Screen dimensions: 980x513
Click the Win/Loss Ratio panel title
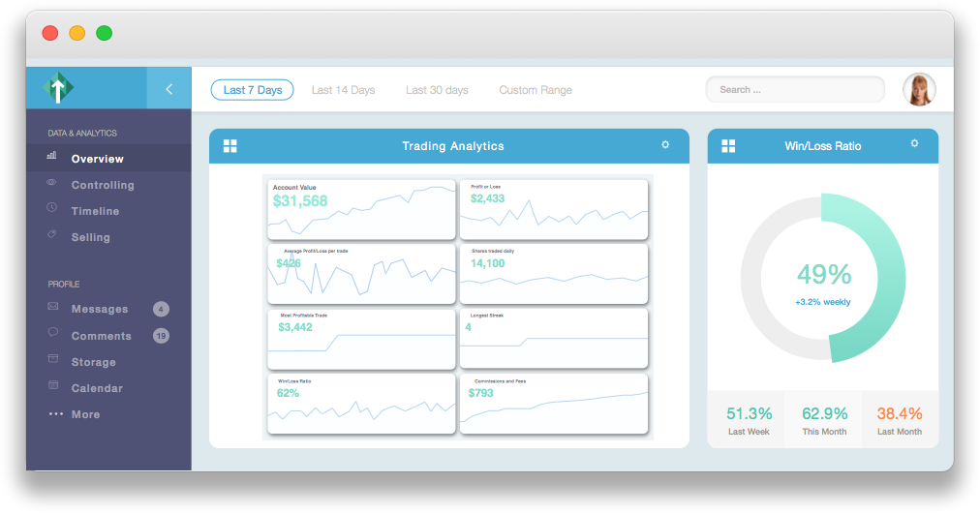(823, 146)
